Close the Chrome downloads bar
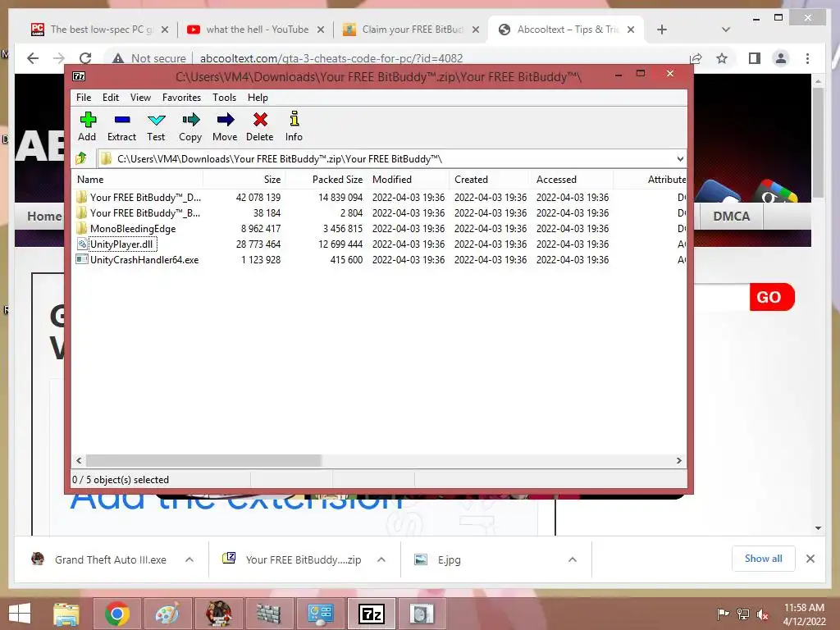The width and height of the screenshot is (840, 630). coord(810,559)
